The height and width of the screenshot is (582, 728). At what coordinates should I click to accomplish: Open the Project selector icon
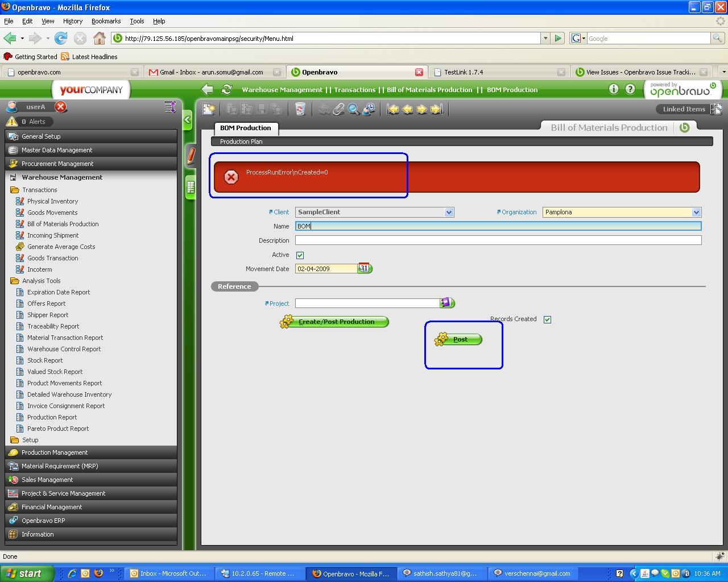[446, 303]
